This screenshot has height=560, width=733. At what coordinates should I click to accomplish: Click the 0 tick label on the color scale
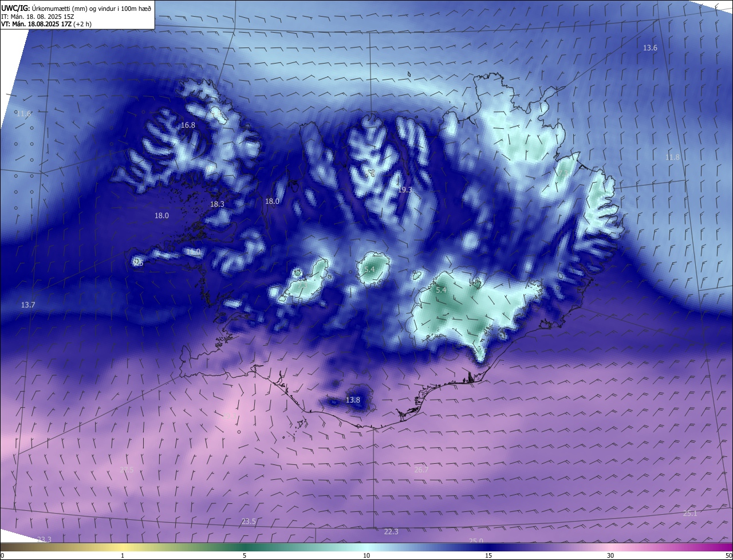(2, 555)
